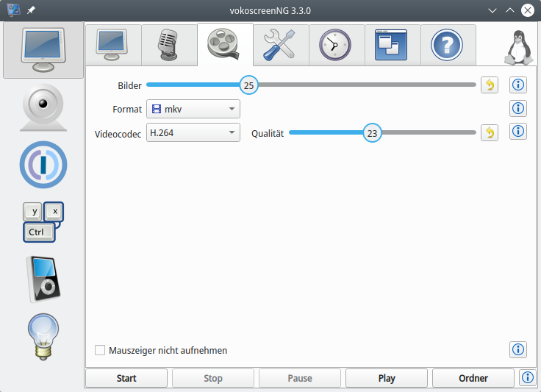Open the vokoscreenNG window menu icon

point(13,10)
